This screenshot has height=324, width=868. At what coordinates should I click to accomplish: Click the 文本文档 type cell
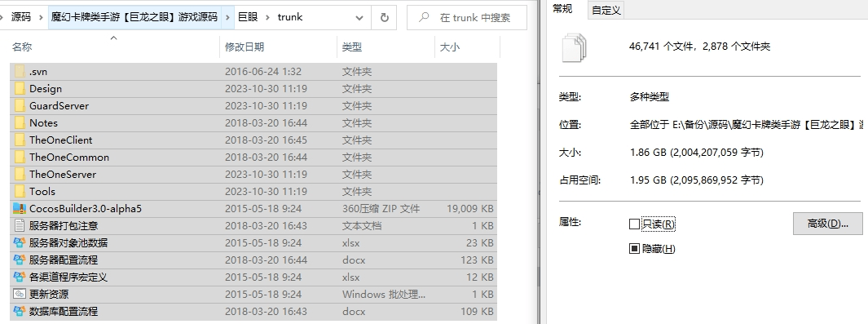pos(362,226)
